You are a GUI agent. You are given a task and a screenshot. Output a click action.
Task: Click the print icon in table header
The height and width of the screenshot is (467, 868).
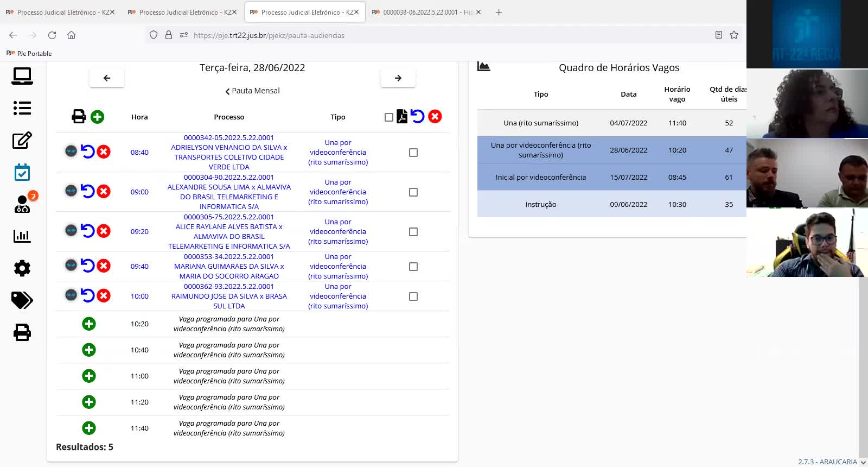(79, 117)
